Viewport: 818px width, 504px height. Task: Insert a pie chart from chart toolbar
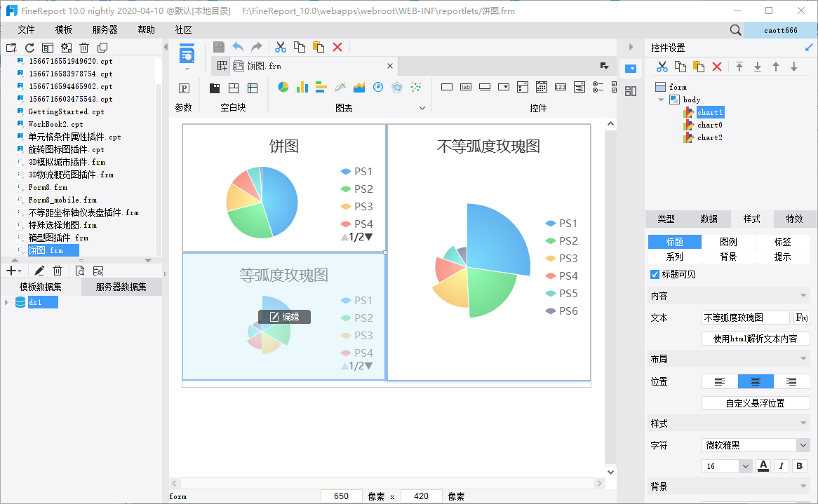[x=283, y=87]
